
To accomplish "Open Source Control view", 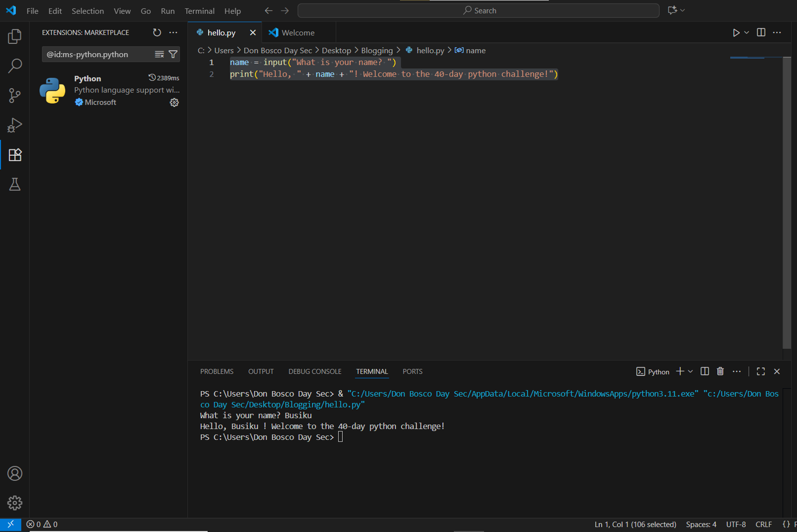I will coord(15,96).
